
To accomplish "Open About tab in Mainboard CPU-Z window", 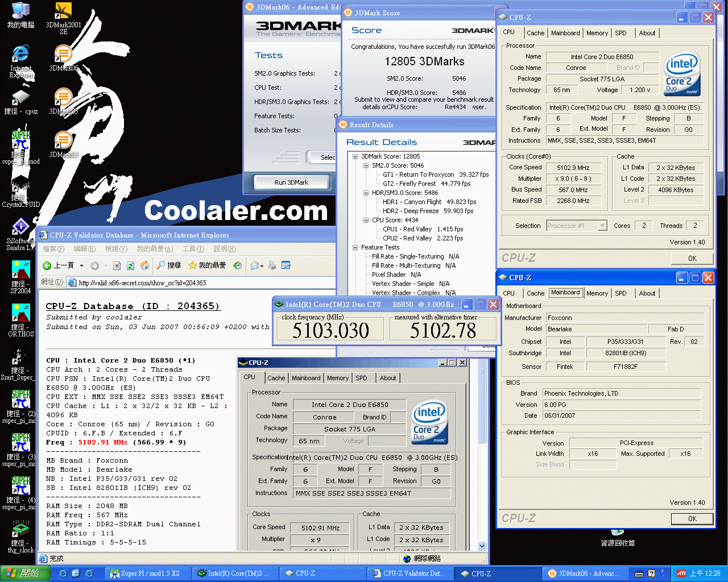I will pyautogui.click(x=647, y=293).
